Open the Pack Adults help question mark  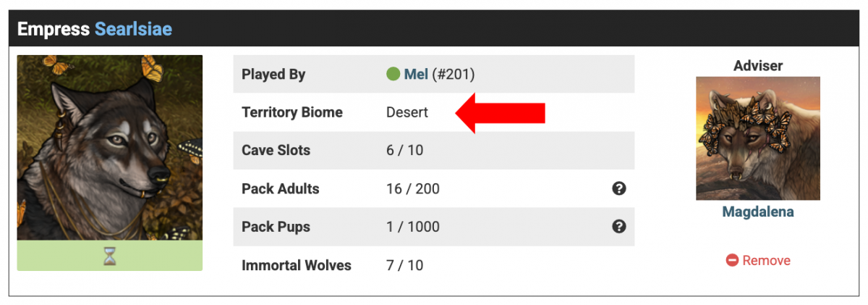(619, 188)
